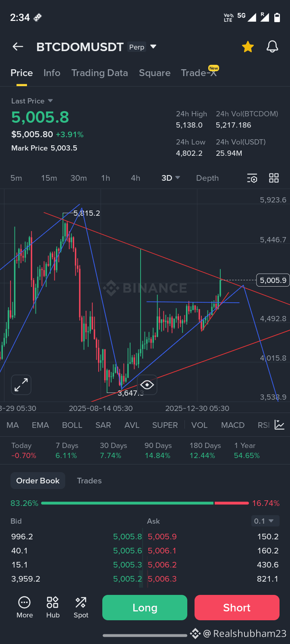Tap the 180 Days 12.44% change
290x644 pixels.
205,450
